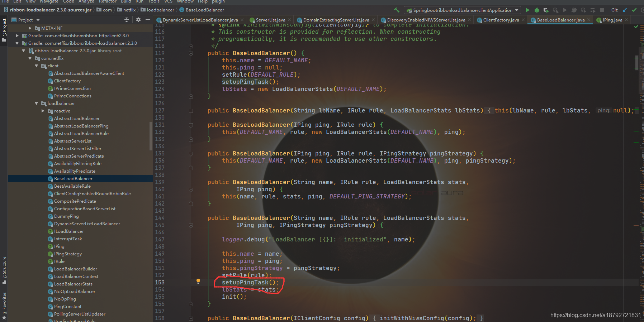Click the intention lightbulb on line 153
This screenshot has height=322, width=644.
pos(198,282)
